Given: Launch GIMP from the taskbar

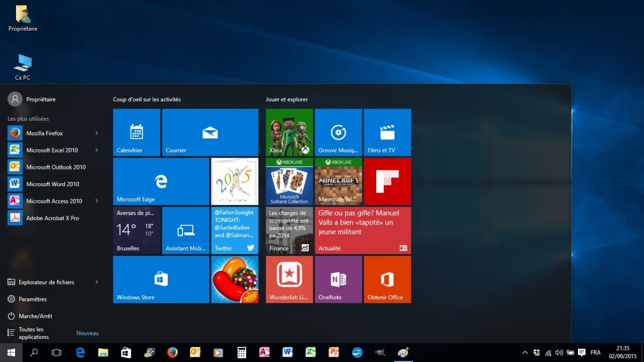Looking at the screenshot, I should [380, 352].
